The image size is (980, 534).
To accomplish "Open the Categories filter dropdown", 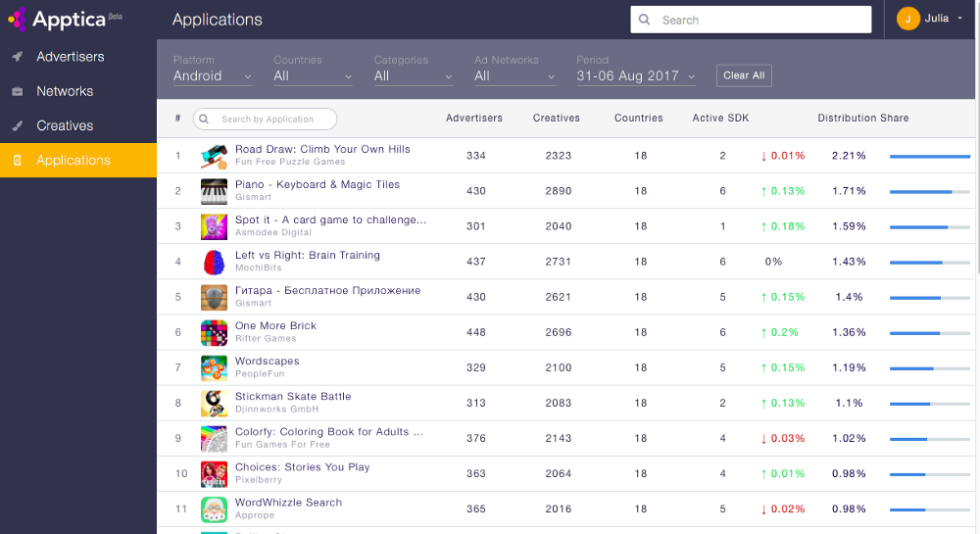I will tap(414, 76).
